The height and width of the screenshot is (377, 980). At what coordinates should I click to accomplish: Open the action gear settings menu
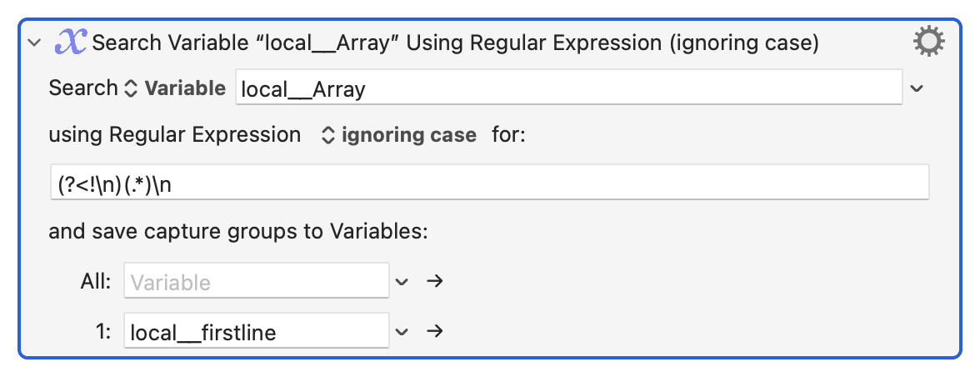click(928, 43)
